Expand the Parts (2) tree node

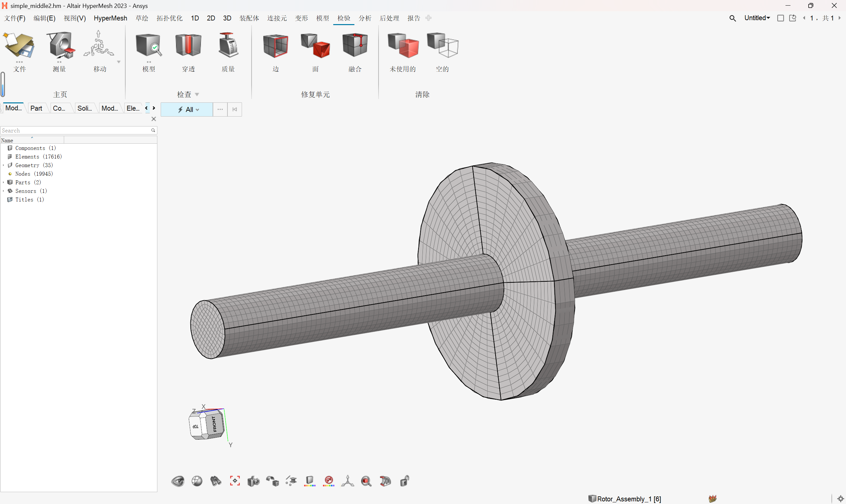3,182
